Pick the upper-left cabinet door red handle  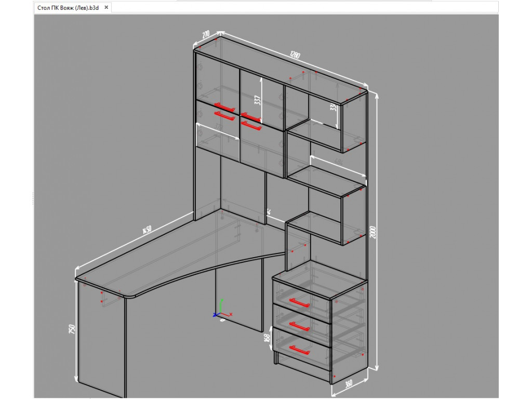click(224, 107)
